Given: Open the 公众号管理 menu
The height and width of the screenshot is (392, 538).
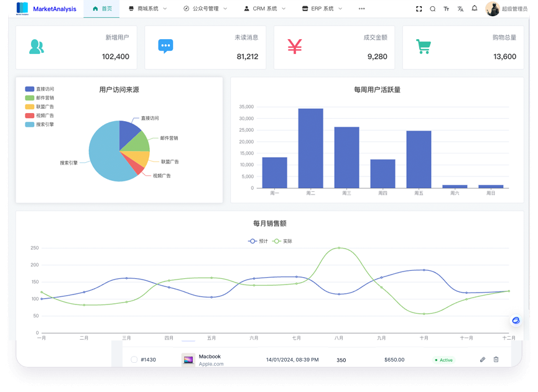Looking at the screenshot, I should pos(205,9).
